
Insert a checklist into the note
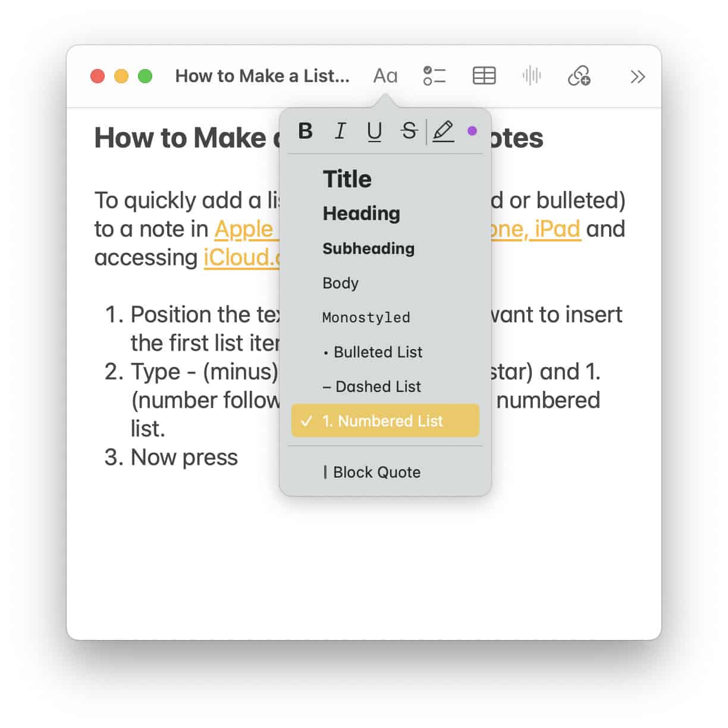pos(434,76)
